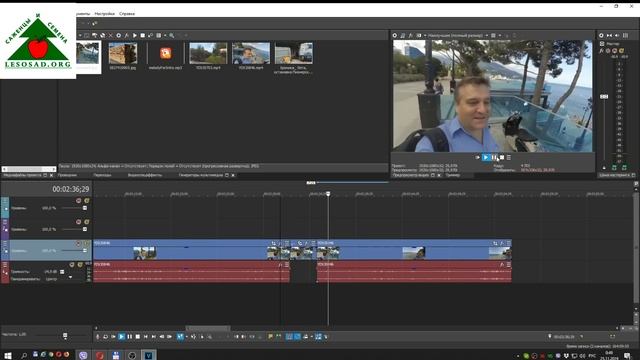
Task: Start media preview play in media toolbar
Action: [135, 36]
